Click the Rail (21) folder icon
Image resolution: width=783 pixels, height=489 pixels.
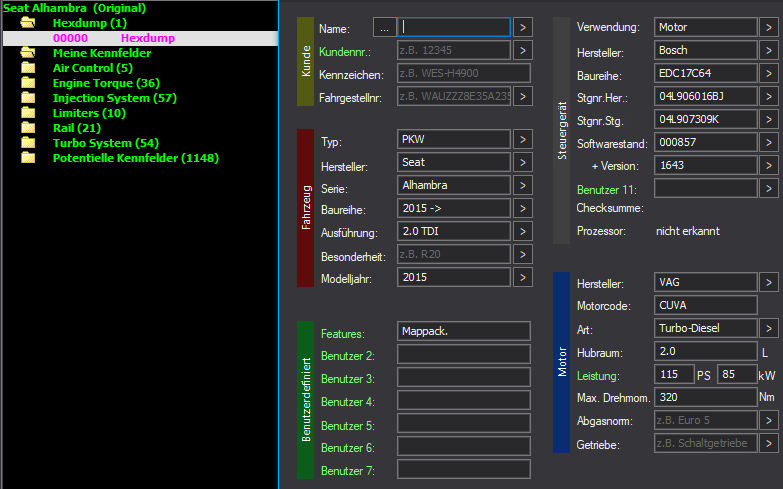[28, 128]
